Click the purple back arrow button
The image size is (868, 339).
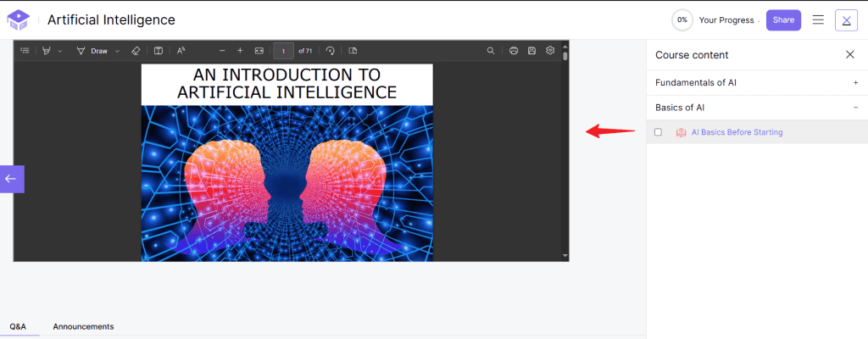point(12,179)
